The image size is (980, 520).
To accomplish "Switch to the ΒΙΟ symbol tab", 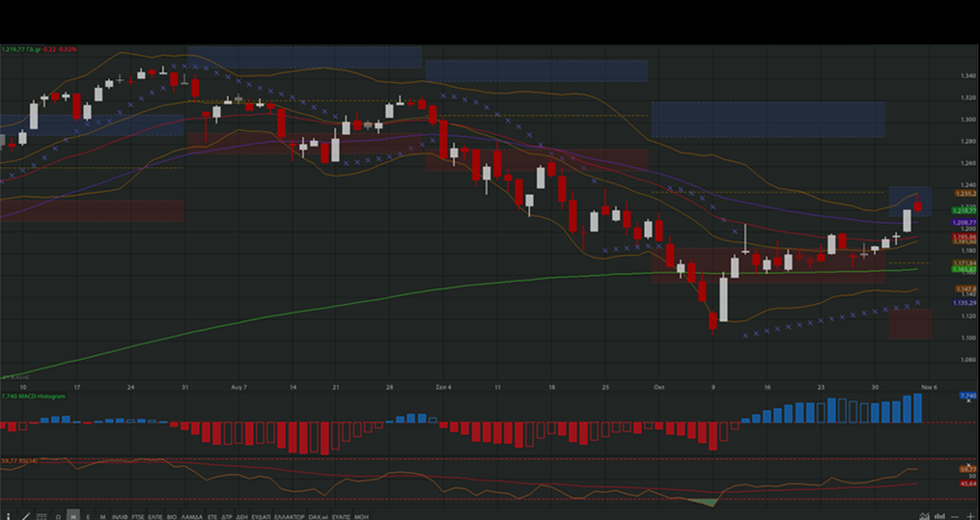I will [172, 517].
